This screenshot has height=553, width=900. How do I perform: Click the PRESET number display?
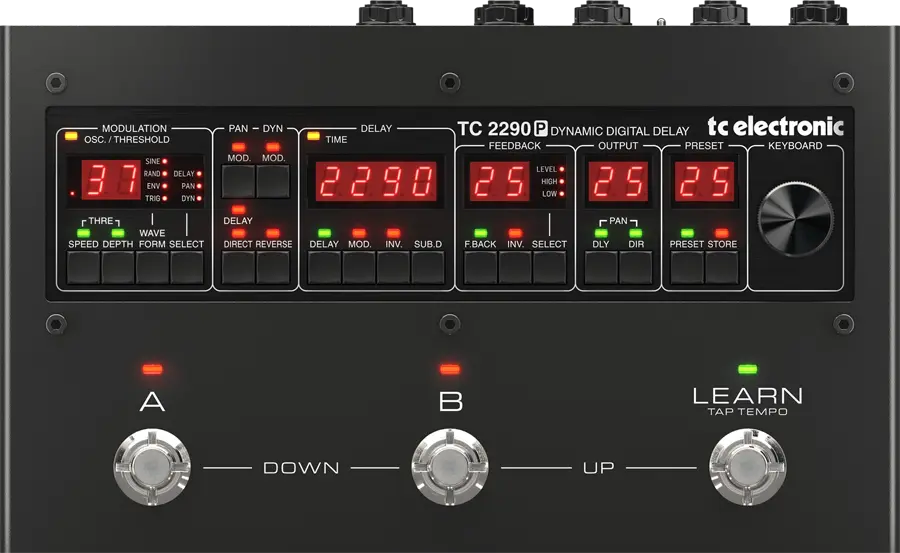(704, 181)
